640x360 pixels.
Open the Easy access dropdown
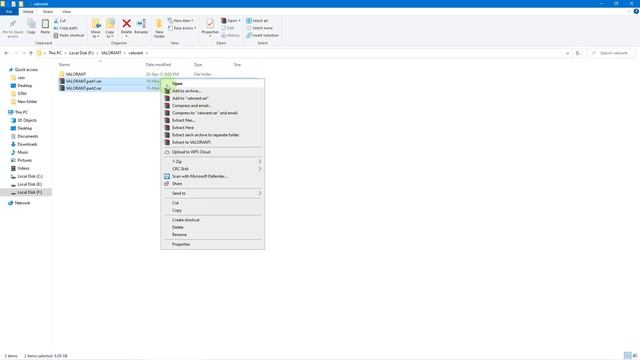pyautogui.click(x=182, y=28)
